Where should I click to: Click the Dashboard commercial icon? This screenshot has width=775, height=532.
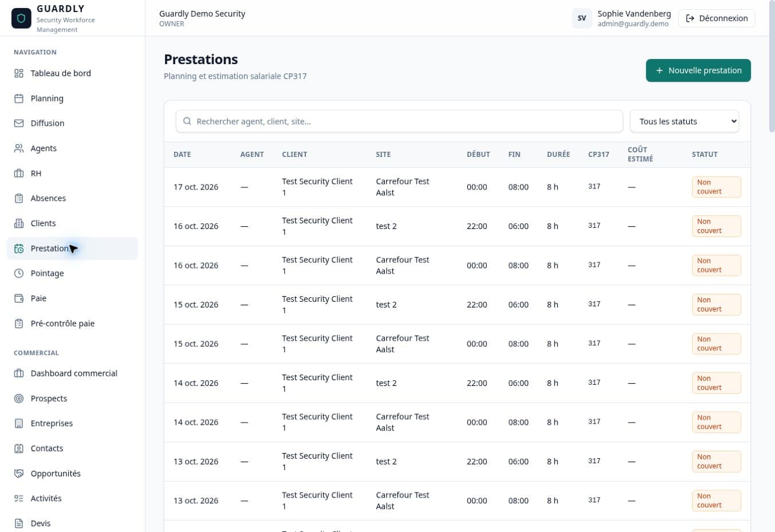click(19, 373)
